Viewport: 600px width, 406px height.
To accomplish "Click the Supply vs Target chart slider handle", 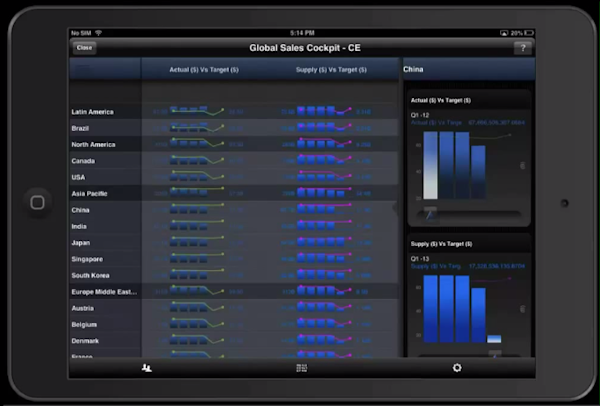I will pos(494,352).
